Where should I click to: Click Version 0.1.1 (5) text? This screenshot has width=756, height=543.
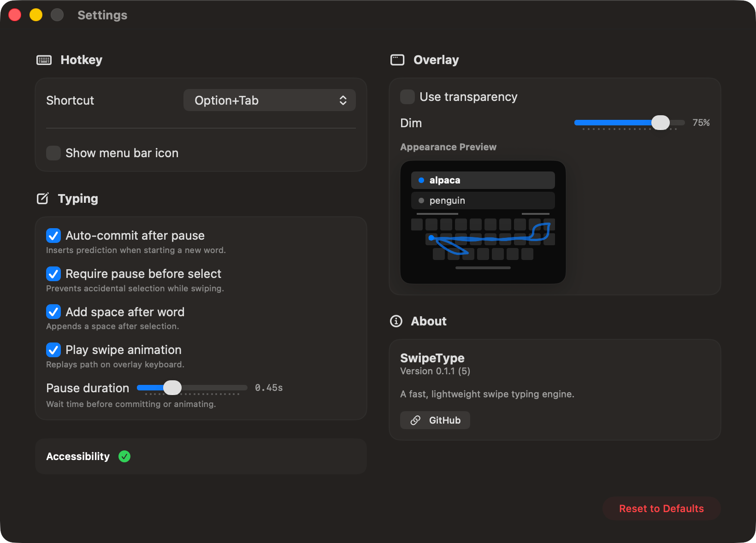[x=435, y=371]
